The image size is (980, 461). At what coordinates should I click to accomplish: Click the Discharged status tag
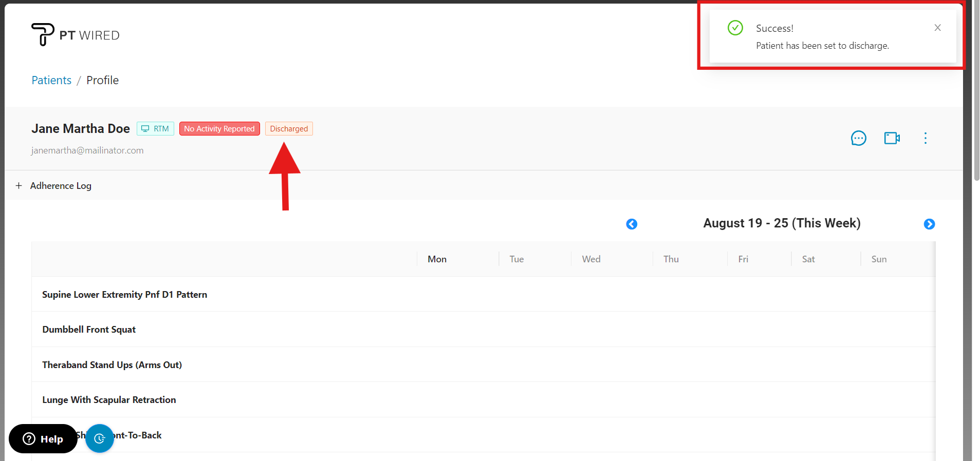point(289,129)
